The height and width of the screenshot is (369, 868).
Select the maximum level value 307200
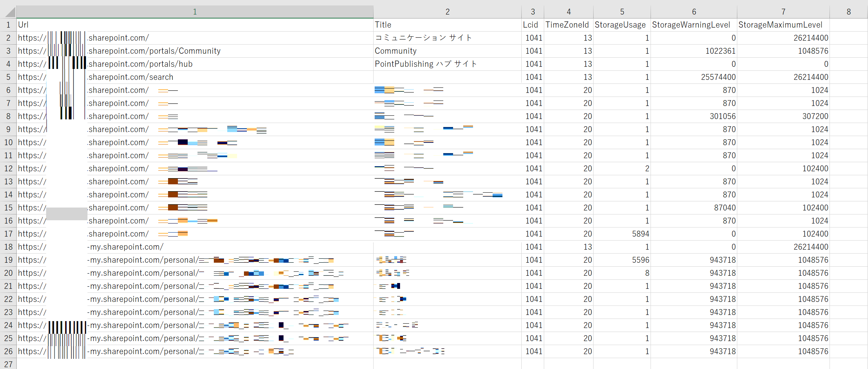(783, 116)
